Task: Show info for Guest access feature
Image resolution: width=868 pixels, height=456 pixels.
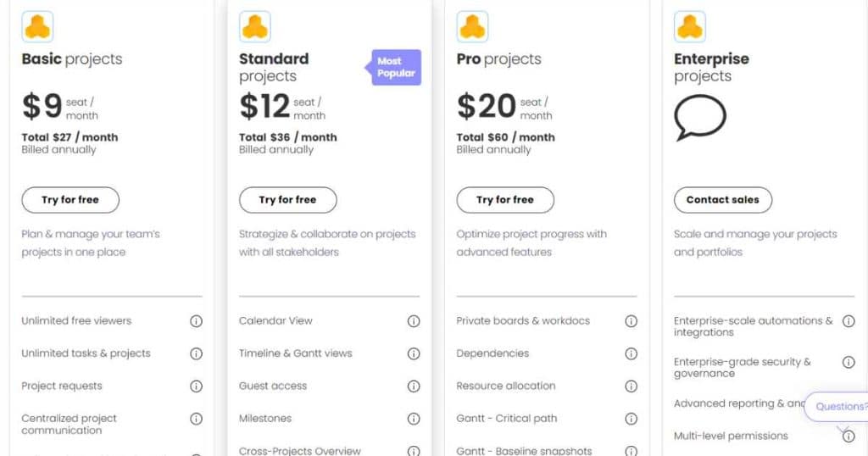Action: tap(414, 386)
